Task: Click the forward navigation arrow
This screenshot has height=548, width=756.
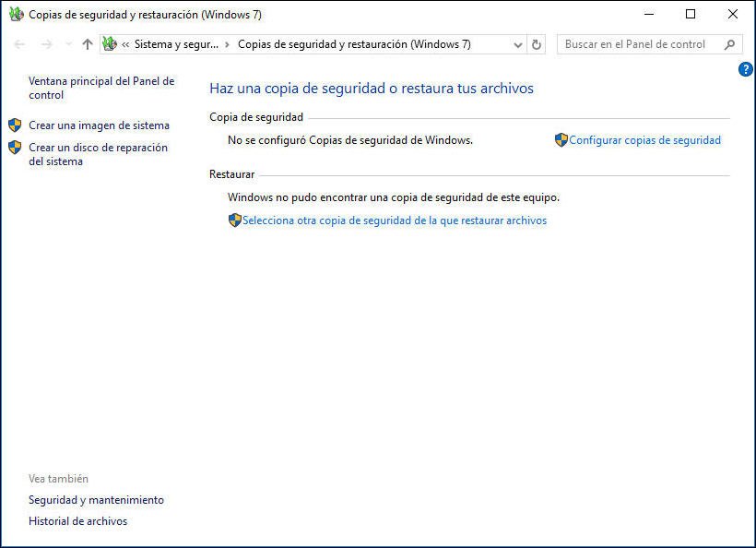Action: tap(46, 44)
